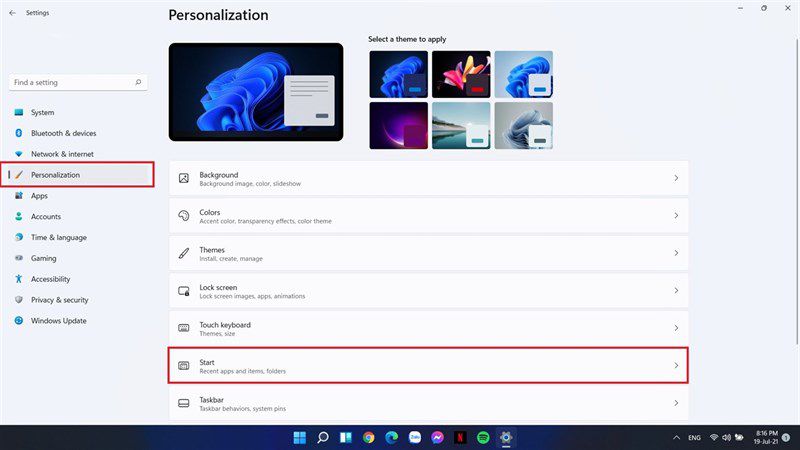This screenshot has width=800, height=450.
Task: Click the Network wifi icon in sidebar
Action: (x=19, y=154)
